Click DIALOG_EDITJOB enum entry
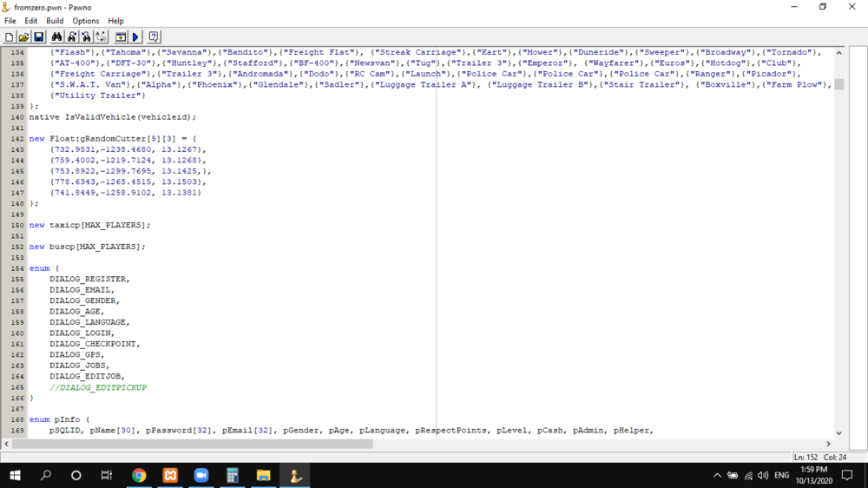Viewport: 868px width, 488px height. tap(87, 376)
